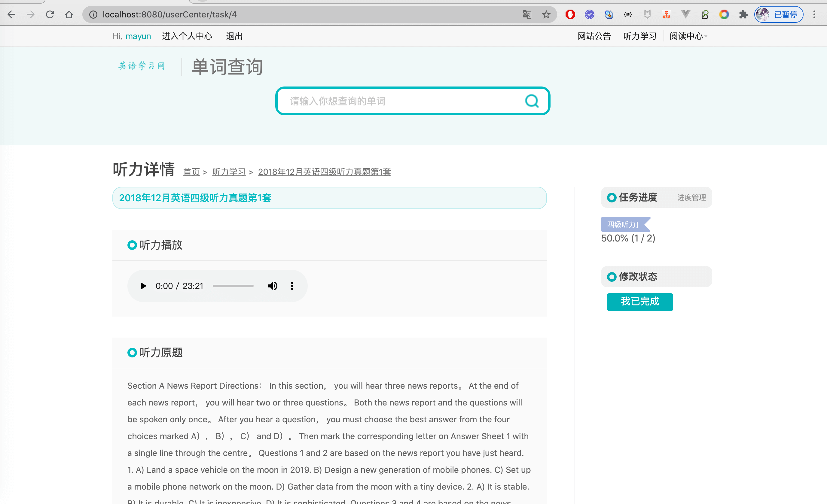
Task: Click the 英语学习网 site logo
Action: (142, 66)
